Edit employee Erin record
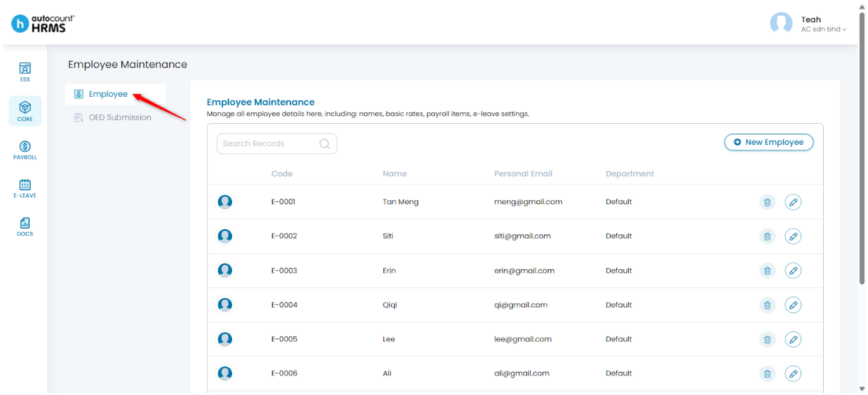Viewport: 868px width, 395px height. click(x=793, y=270)
